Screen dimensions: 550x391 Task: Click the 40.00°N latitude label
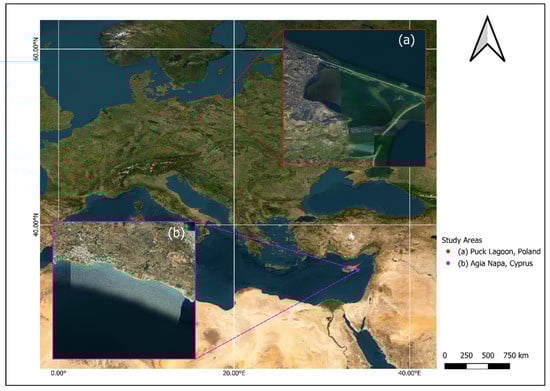(x=35, y=225)
